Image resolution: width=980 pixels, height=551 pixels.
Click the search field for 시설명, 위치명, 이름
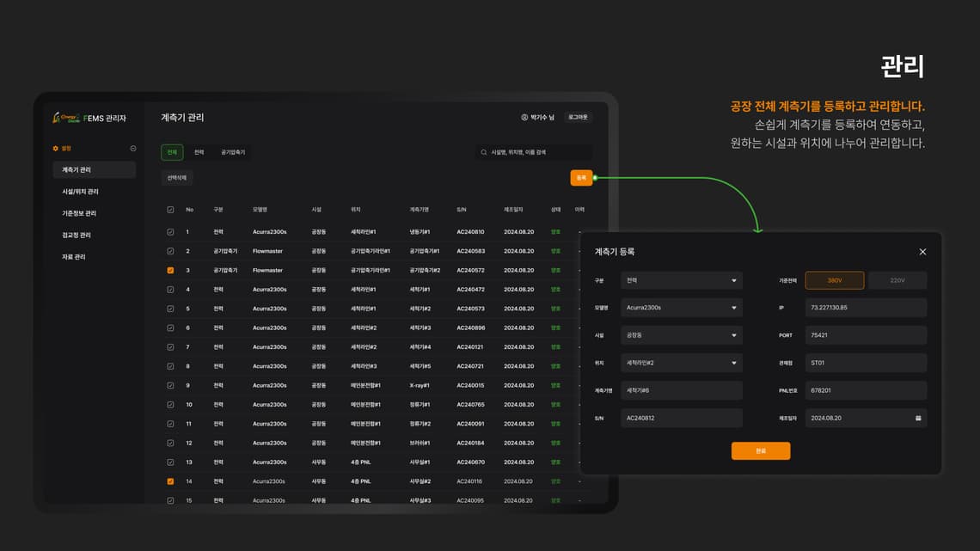[533, 152]
